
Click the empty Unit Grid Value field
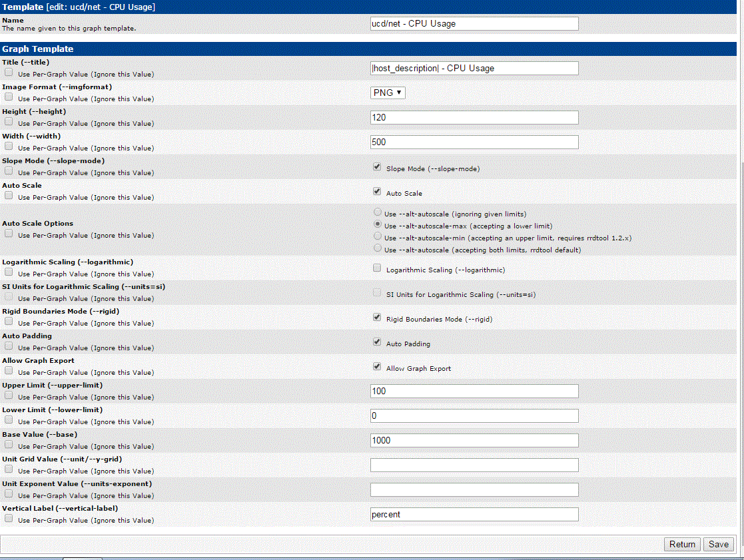[x=474, y=465]
